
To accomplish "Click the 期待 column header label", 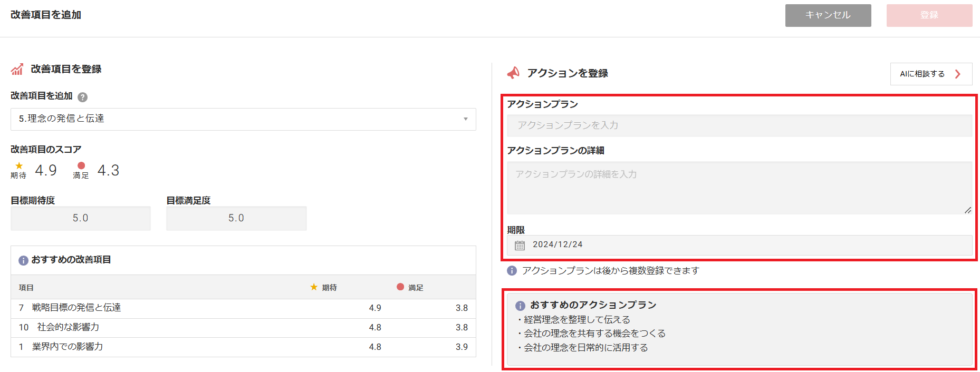I will pyautogui.click(x=330, y=288).
